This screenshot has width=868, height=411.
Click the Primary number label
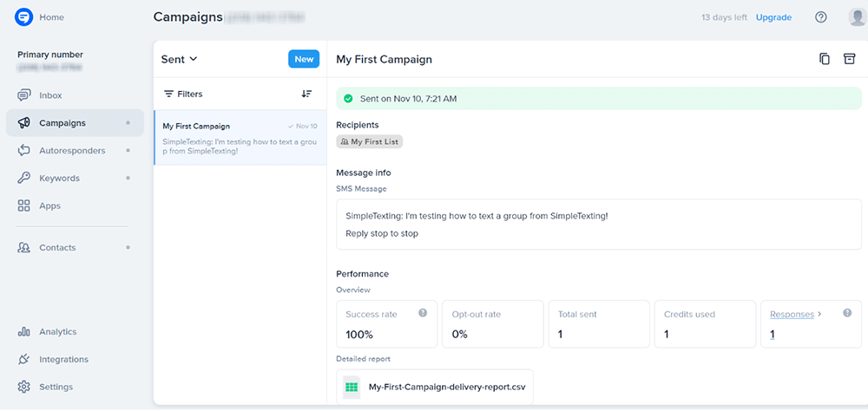pos(50,55)
